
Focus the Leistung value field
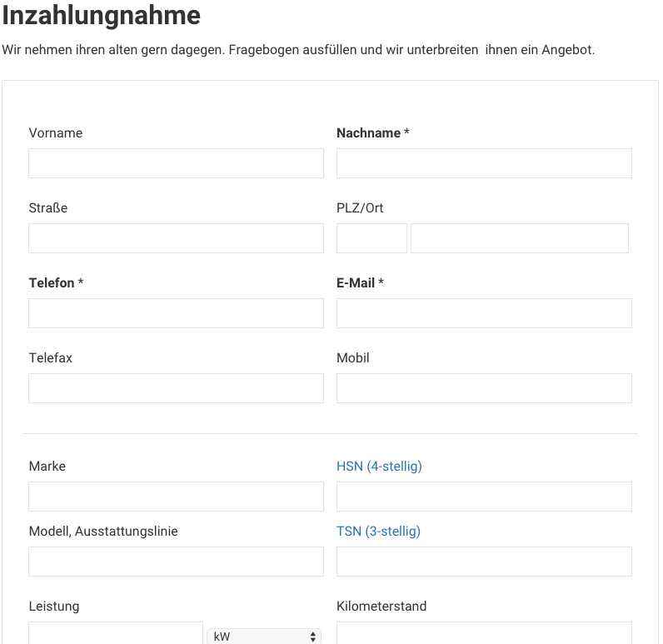pyautogui.click(x=116, y=633)
